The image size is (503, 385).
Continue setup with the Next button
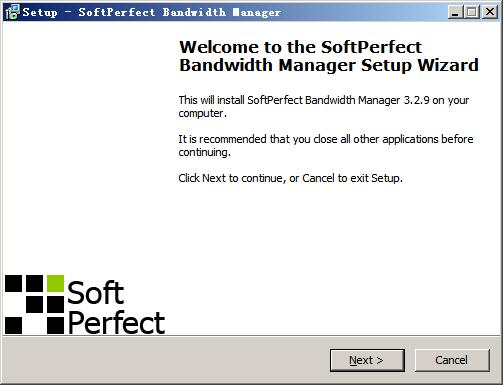click(367, 360)
